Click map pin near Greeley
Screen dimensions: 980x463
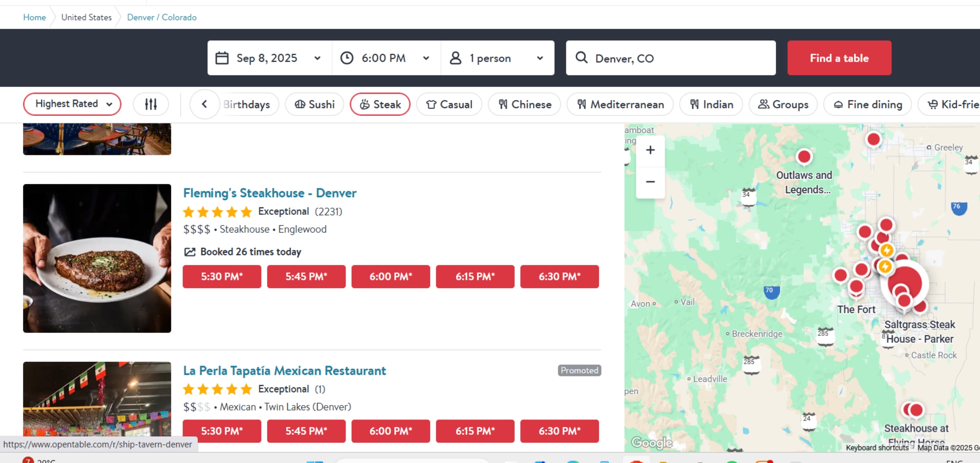873,140
